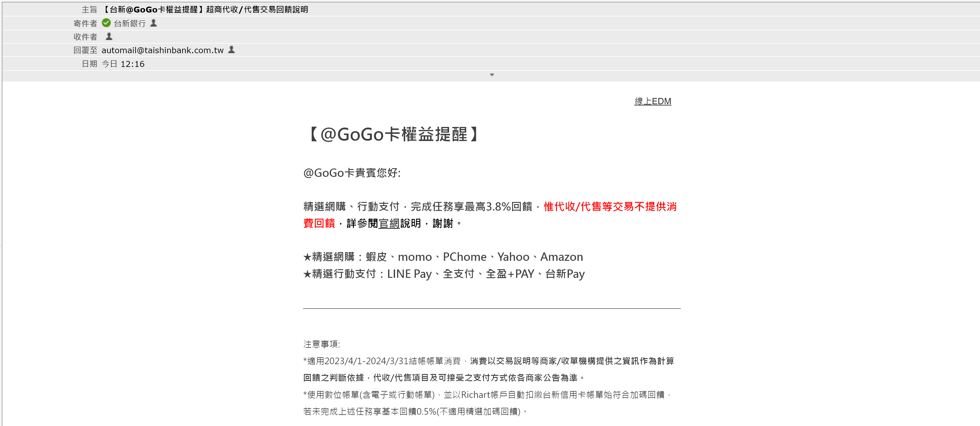The height and width of the screenshot is (426, 980).
Task: Expand the email header details arrow
Action: coord(492,75)
